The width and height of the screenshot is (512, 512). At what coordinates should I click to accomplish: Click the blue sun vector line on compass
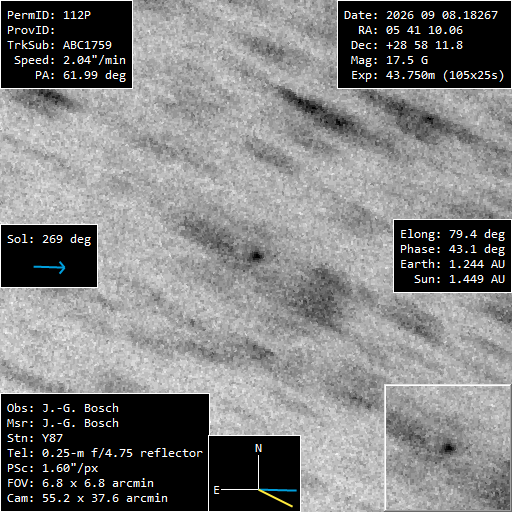coord(278,490)
